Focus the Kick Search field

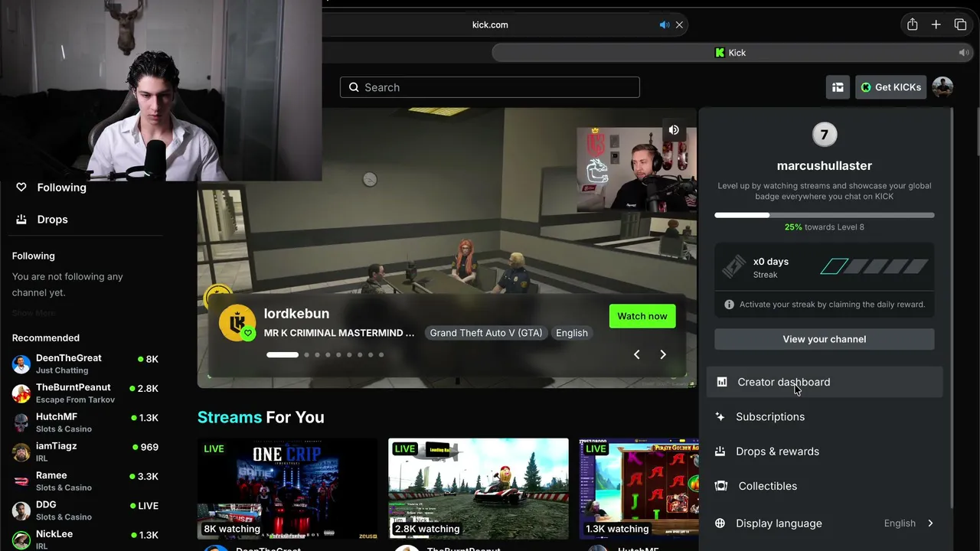click(x=490, y=87)
